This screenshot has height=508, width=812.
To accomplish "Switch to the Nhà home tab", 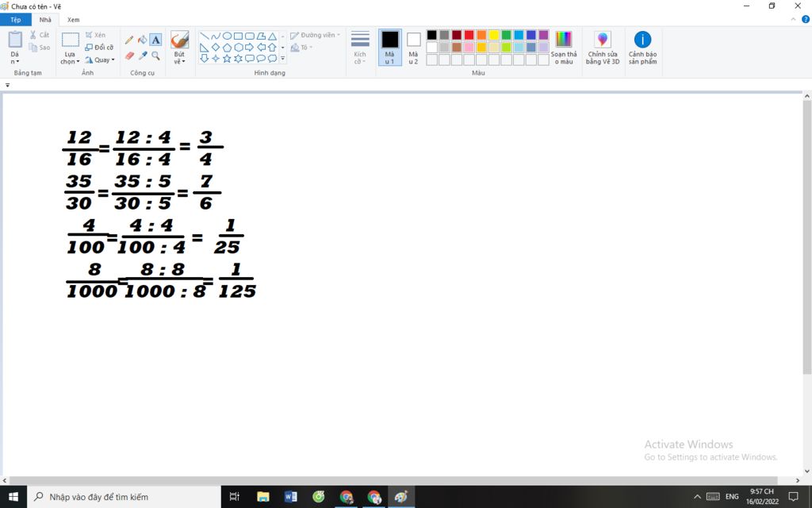I will (45, 20).
